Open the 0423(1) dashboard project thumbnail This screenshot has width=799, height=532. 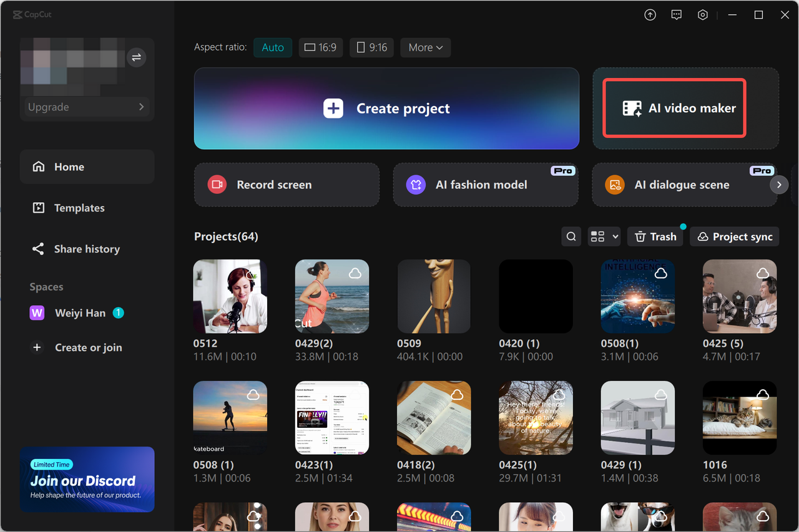point(332,418)
